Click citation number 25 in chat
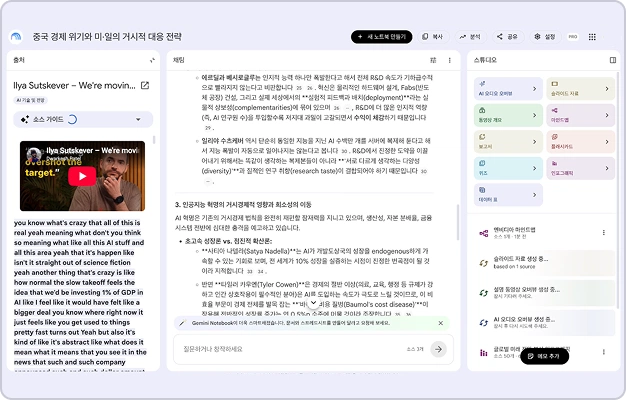This screenshot has width=626, height=400. (299, 88)
